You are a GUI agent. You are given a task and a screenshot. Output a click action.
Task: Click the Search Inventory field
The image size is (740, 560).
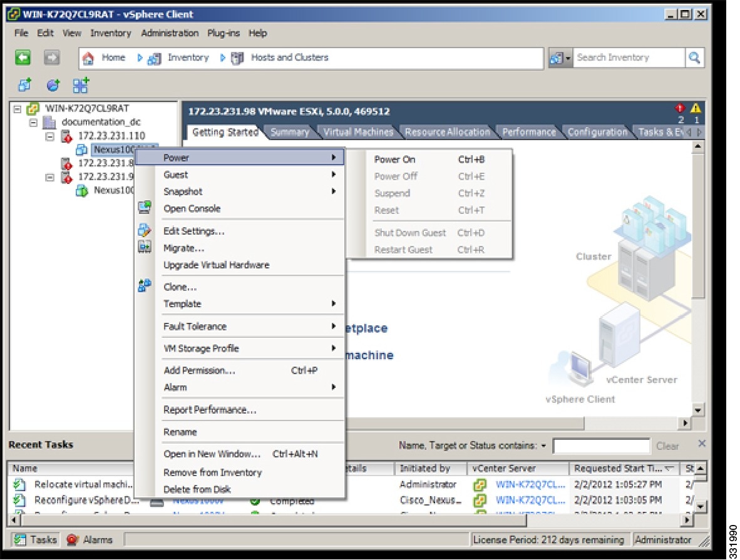(629, 58)
